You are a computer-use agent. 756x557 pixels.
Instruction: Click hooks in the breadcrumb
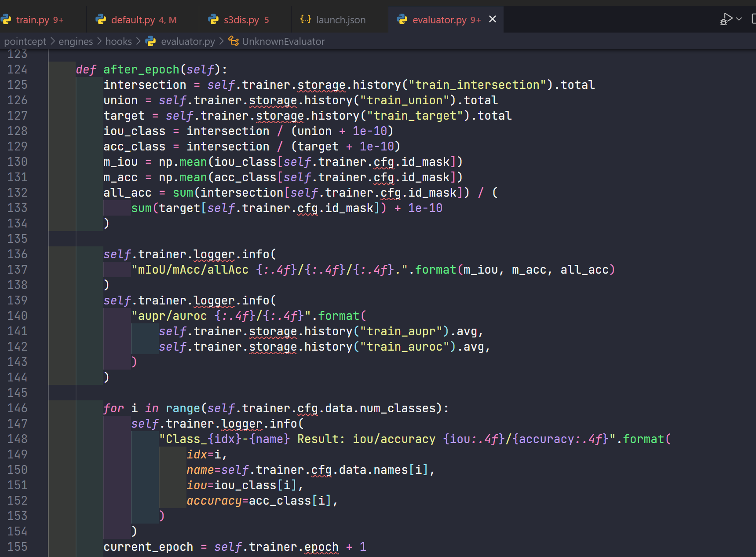pyautogui.click(x=118, y=41)
